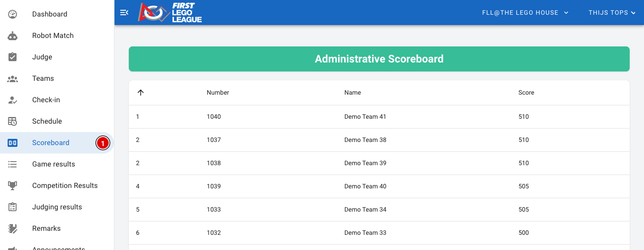Click the Robot Match robot icon
Viewport: 644px width, 250px height.
pos(13,36)
